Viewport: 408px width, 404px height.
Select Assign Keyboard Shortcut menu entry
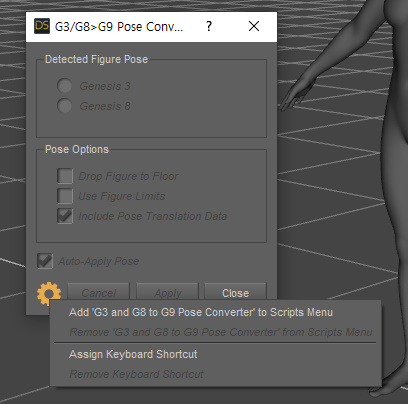point(215,354)
